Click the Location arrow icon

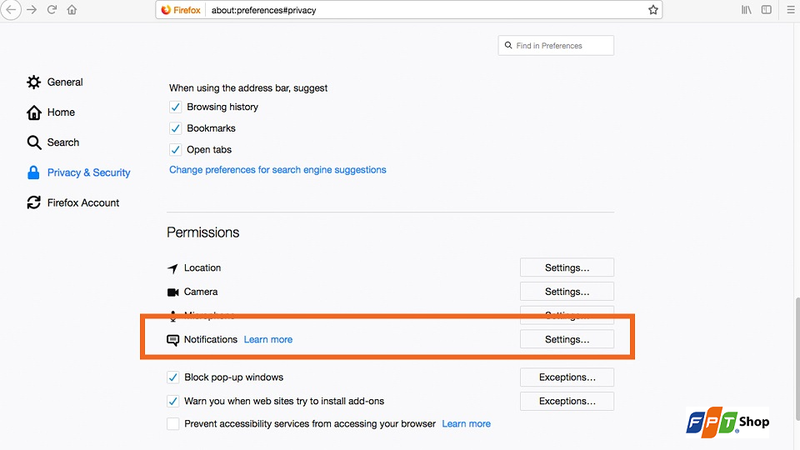point(173,268)
